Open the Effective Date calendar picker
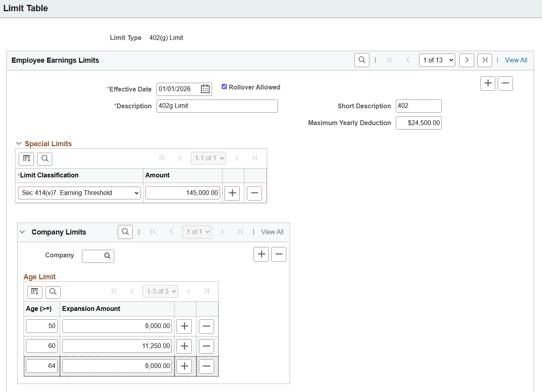The image size is (542, 392). (x=205, y=89)
